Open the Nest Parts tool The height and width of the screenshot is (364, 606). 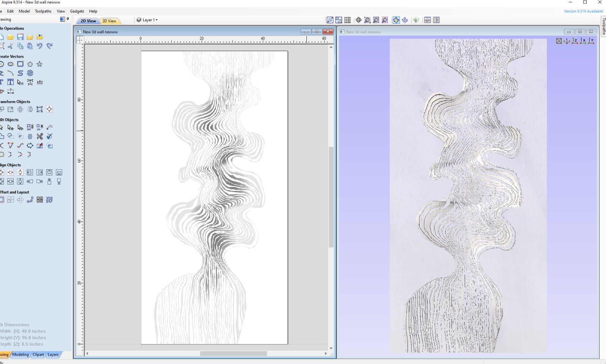(49, 200)
